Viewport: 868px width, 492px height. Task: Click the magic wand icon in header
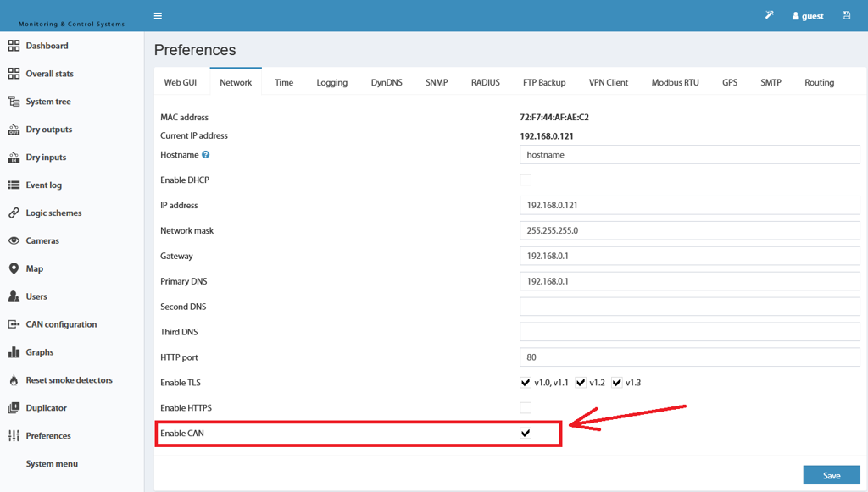769,15
